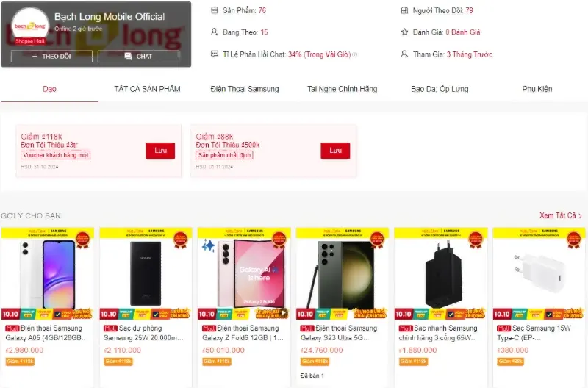588x388 pixels.
Task: Save the Giảm ₫88k voucher with Lưu
Action: click(335, 151)
